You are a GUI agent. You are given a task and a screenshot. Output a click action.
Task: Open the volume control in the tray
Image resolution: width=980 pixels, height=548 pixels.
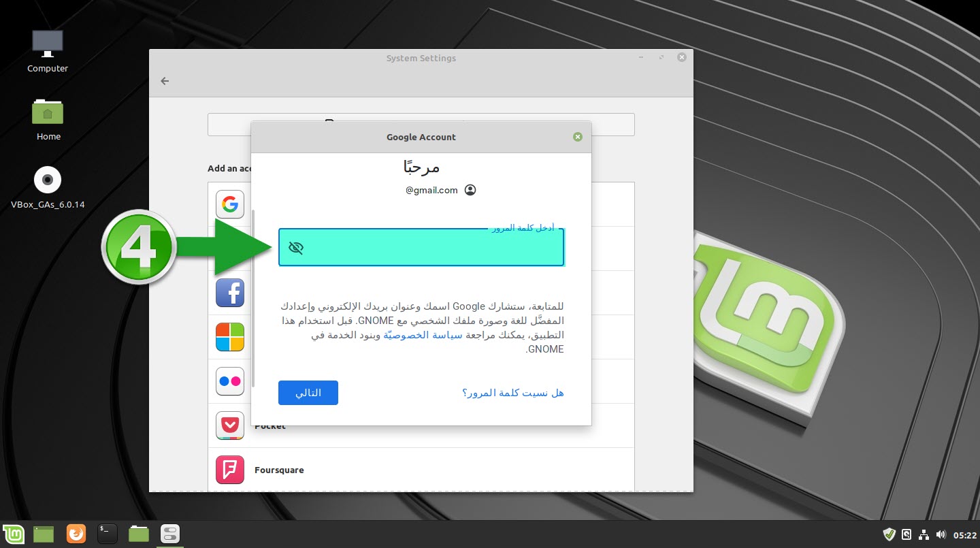[x=941, y=534]
